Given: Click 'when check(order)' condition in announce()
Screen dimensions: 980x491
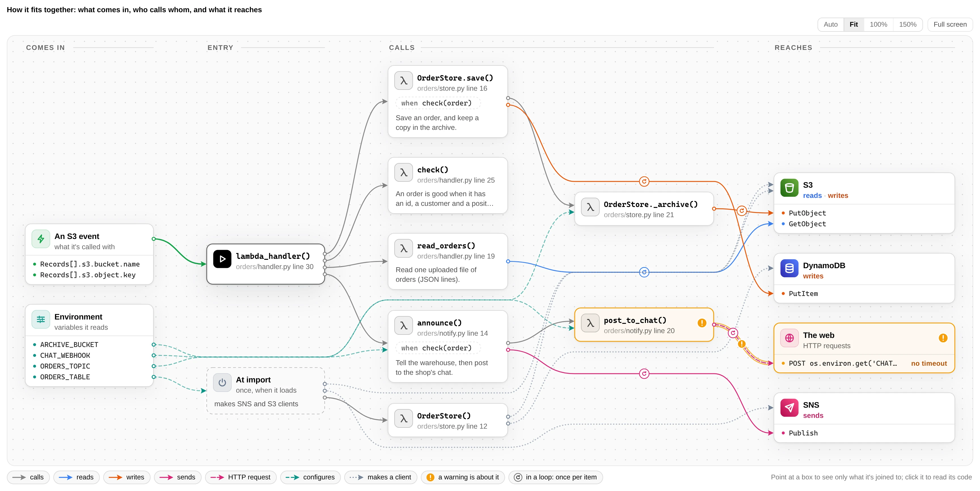Looking at the screenshot, I should (x=438, y=348).
